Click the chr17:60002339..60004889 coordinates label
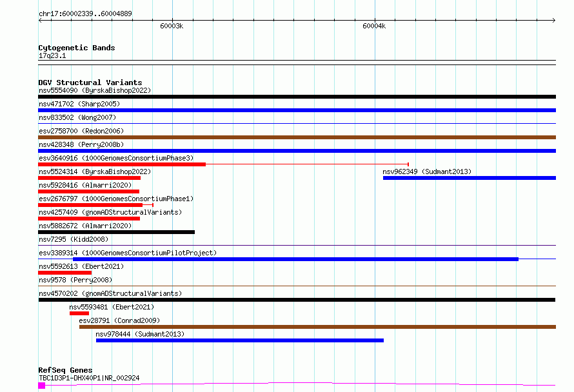 [x=85, y=14]
